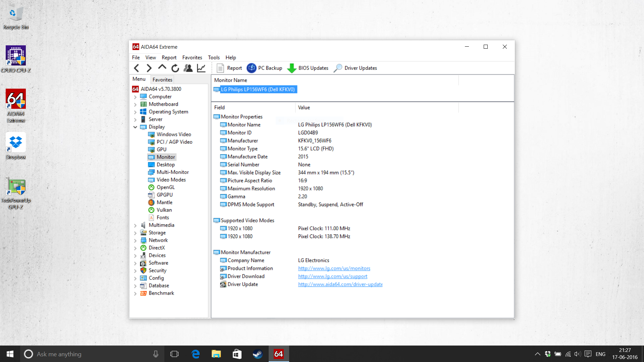The width and height of the screenshot is (644, 362).
Task: Open the graph chart icon in toolbar
Action: [201, 68]
